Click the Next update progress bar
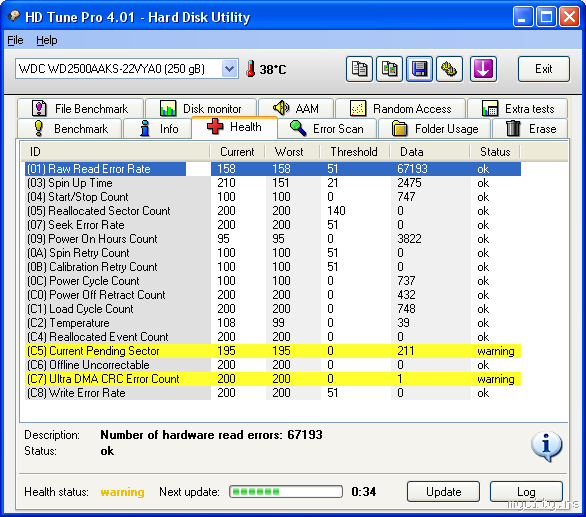The image size is (586, 517). coord(286,492)
